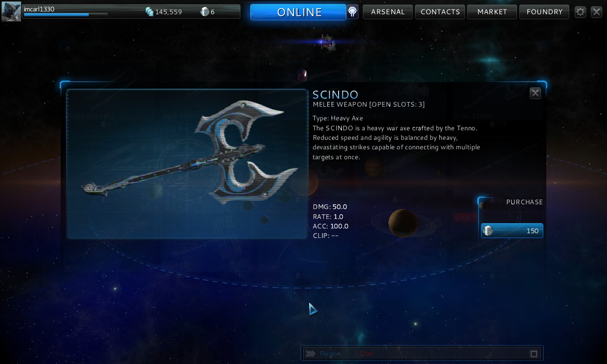Click the chat arrows icon in chat bar
This screenshot has height=364, width=607.
311,354
